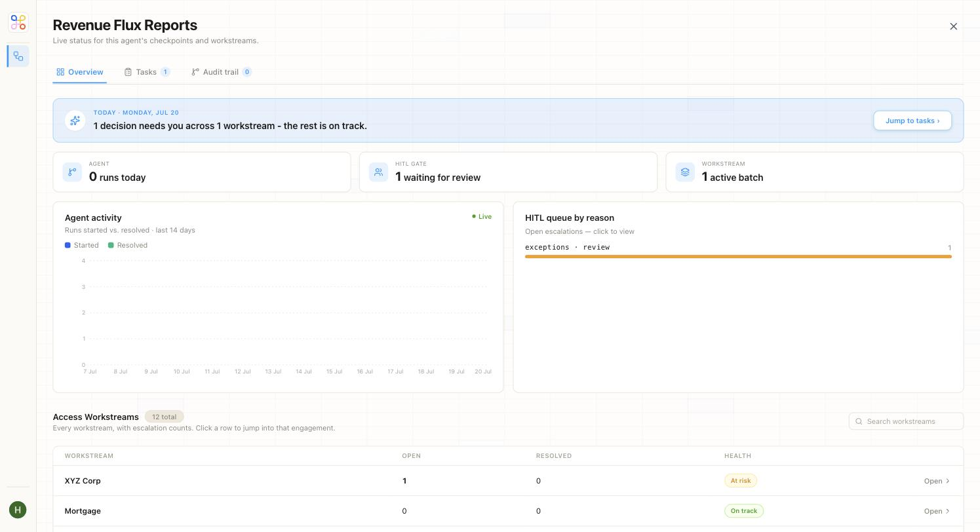Click the Agent runs branch icon
980x532 pixels.
72,172
